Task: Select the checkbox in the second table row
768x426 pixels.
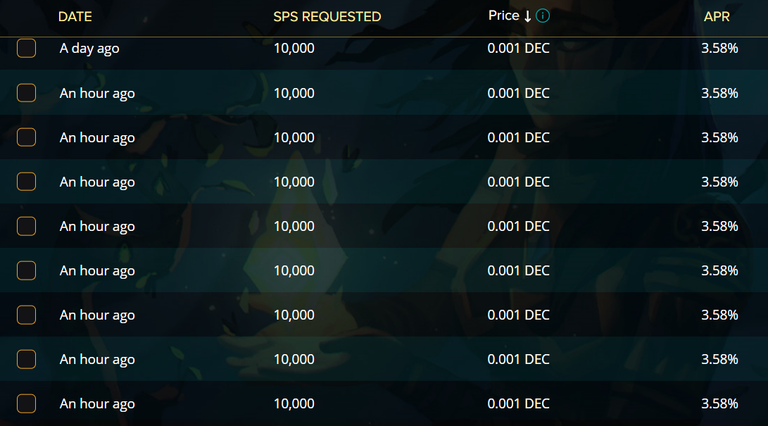Action: pyautogui.click(x=27, y=93)
